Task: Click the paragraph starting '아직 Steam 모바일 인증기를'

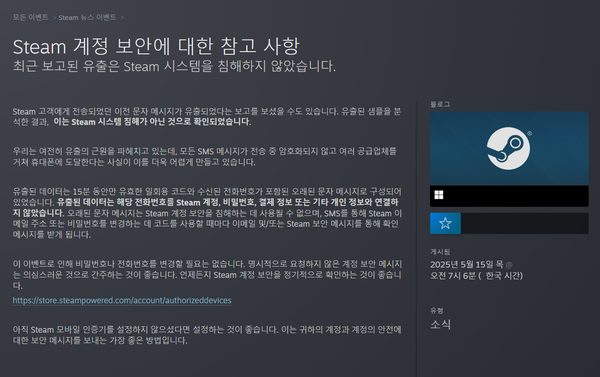Action: coord(207,335)
